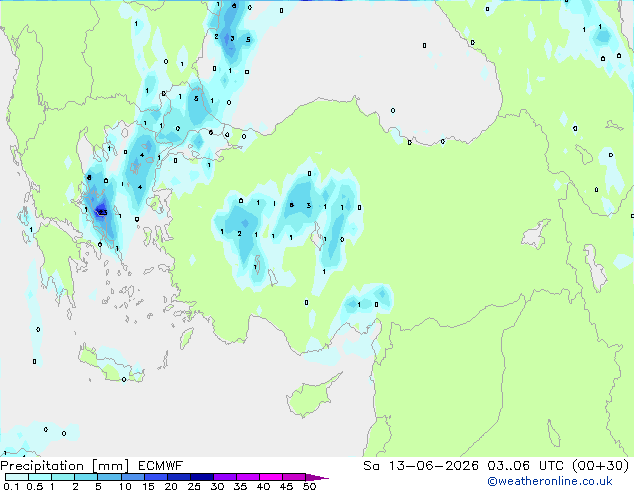634x490 pixels.
Task: Pick the 5–10 mm legend swatch
Action: [x=109, y=477]
